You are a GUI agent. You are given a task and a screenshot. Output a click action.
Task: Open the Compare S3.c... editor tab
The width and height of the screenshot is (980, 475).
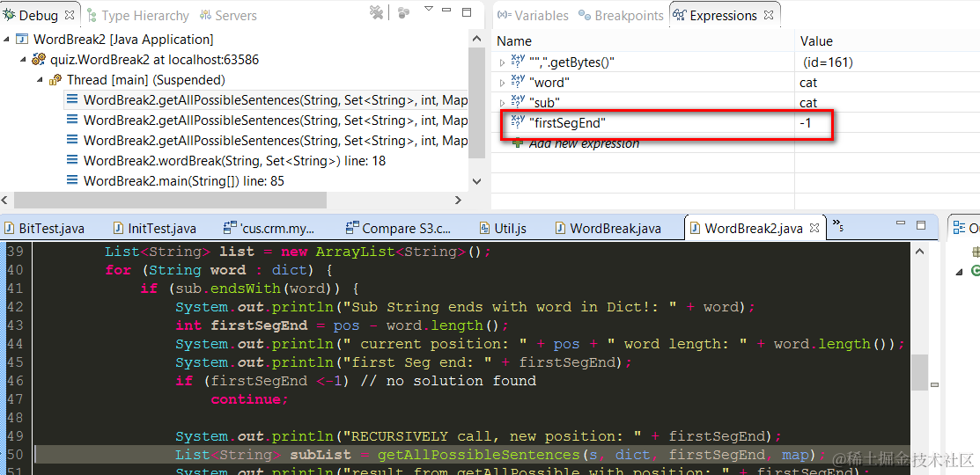pyautogui.click(x=398, y=229)
